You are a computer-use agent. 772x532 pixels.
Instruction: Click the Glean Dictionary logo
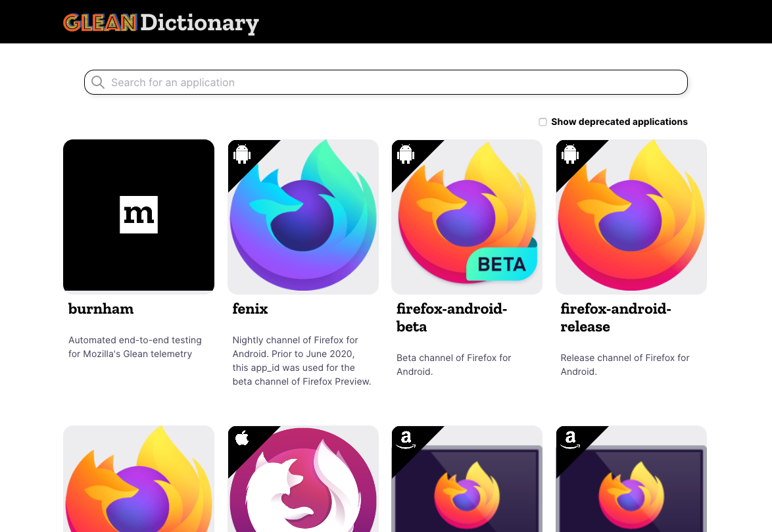pyautogui.click(x=160, y=23)
